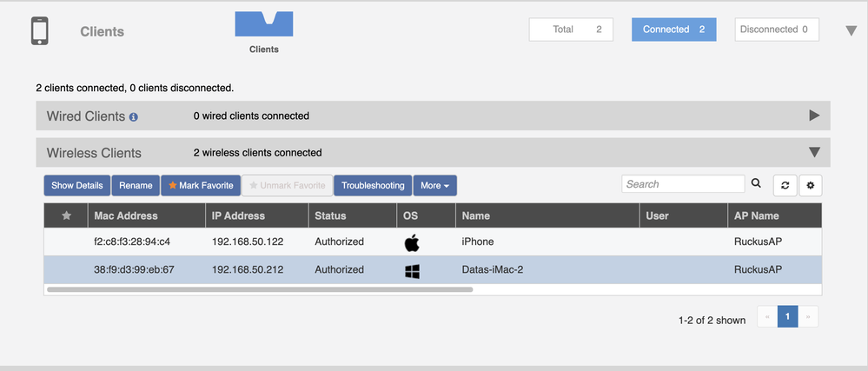
Task: Click the phone device icon beside Clients
Action: pos(39,31)
